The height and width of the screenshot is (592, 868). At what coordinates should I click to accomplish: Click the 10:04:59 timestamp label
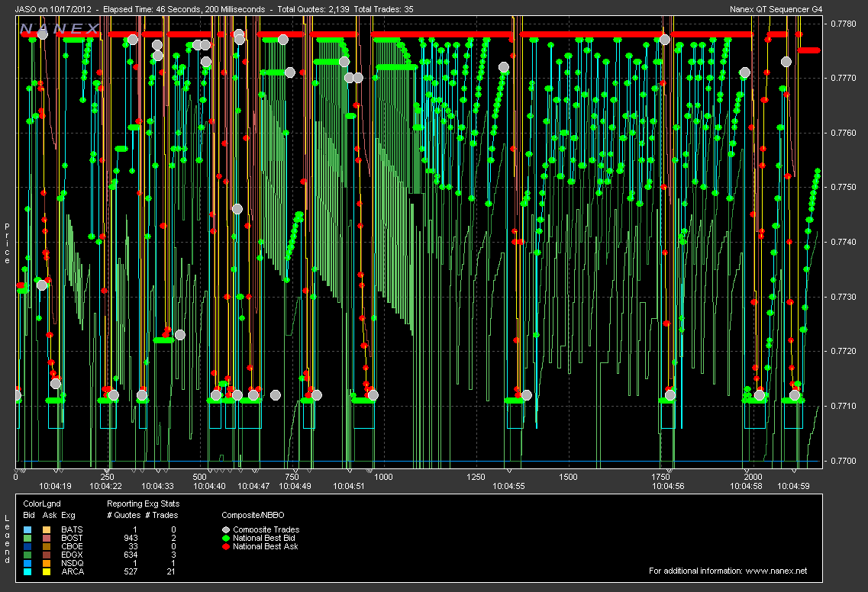(x=793, y=486)
